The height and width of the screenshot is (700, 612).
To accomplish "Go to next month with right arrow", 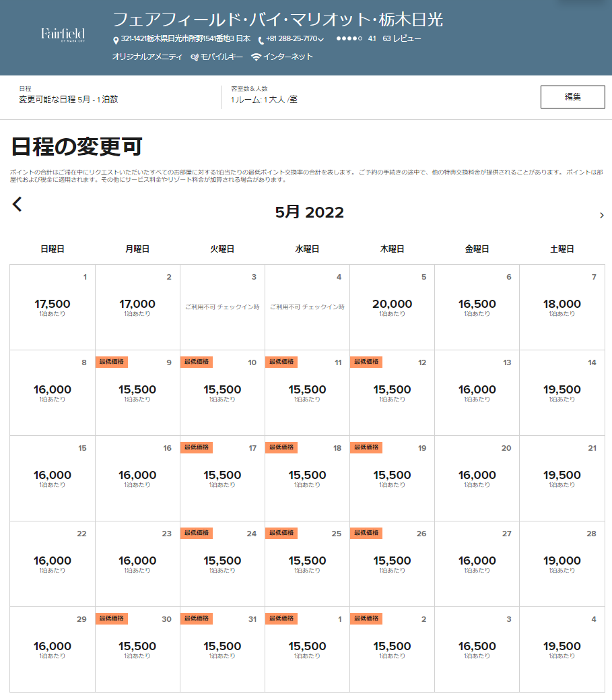I will point(601,215).
